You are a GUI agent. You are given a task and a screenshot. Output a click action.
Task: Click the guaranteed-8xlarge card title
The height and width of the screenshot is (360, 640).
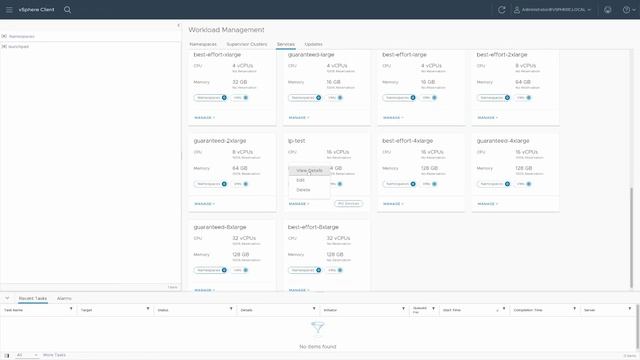[x=220, y=227]
